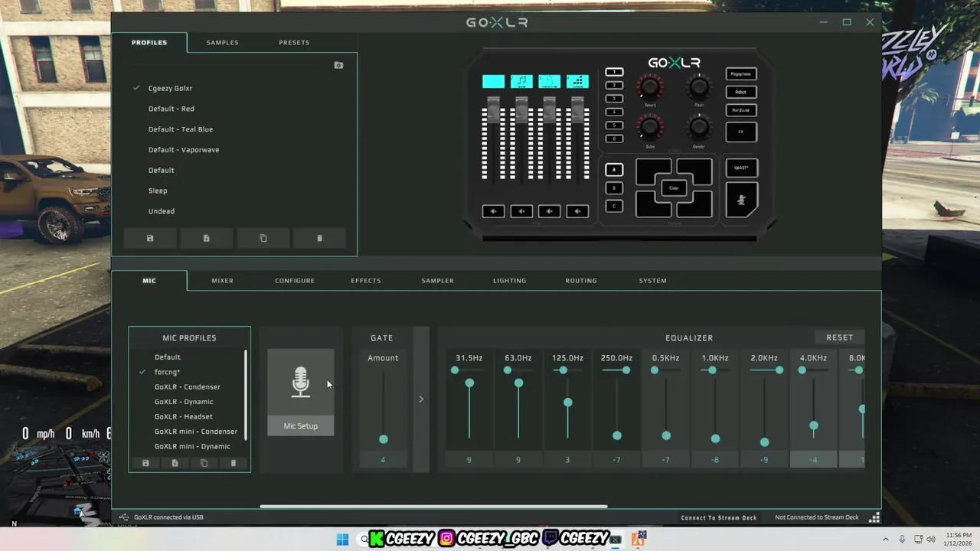Toggle the Hardtune effect button
The image size is (980, 551).
pyautogui.click(x=740, y=110)
